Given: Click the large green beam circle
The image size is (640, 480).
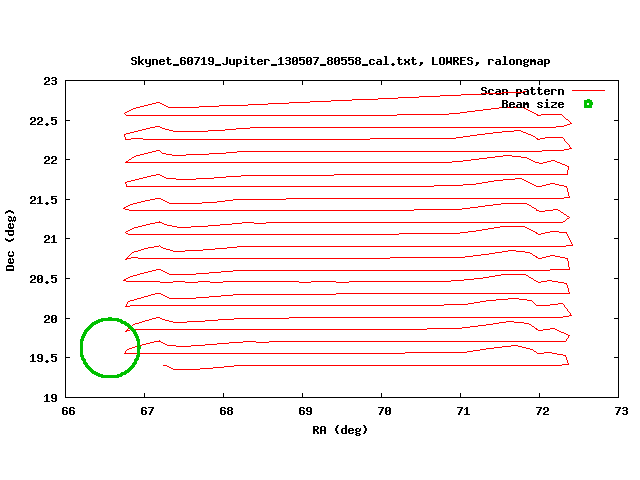Looking at the screenshot, I should [x=110, y=348].
